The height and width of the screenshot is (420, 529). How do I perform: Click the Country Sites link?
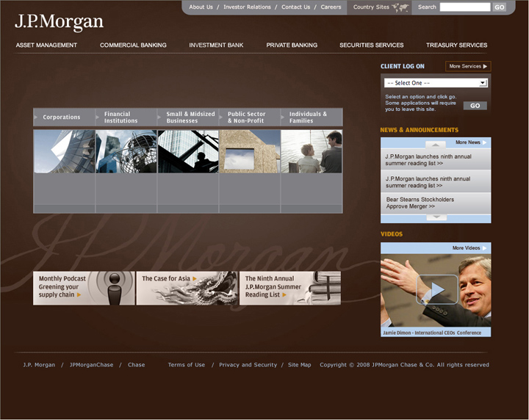click(x=371, y=7)
